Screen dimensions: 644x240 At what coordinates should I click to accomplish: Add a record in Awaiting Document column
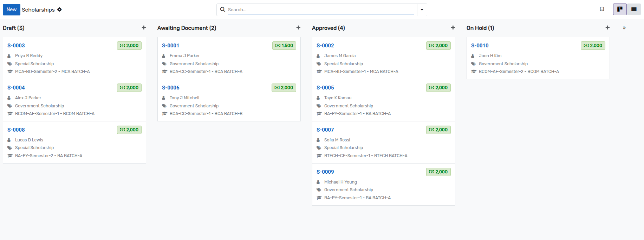298,28
